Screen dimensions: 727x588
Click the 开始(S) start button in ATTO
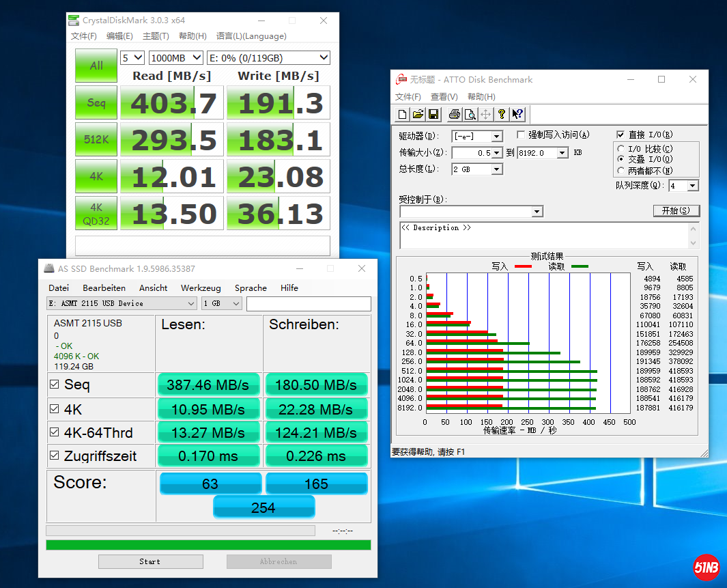coord(676,210)
